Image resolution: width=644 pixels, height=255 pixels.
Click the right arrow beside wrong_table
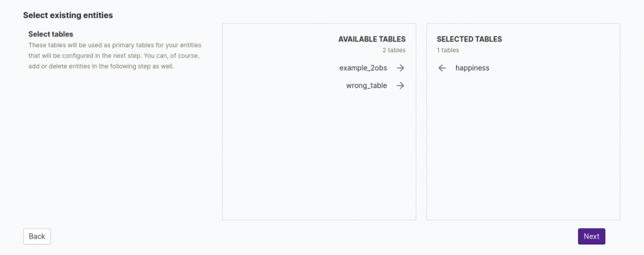coord(400,86)
